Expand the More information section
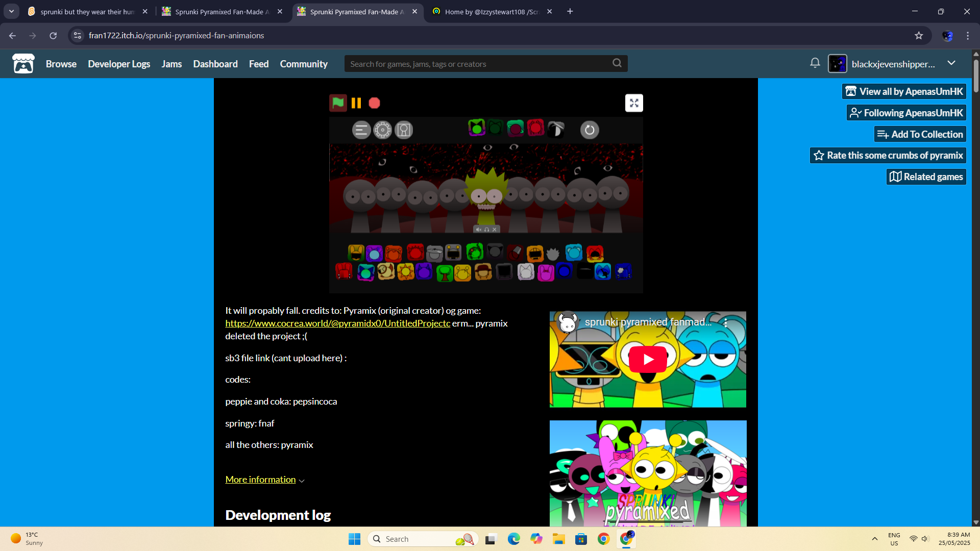 point(265,480)
